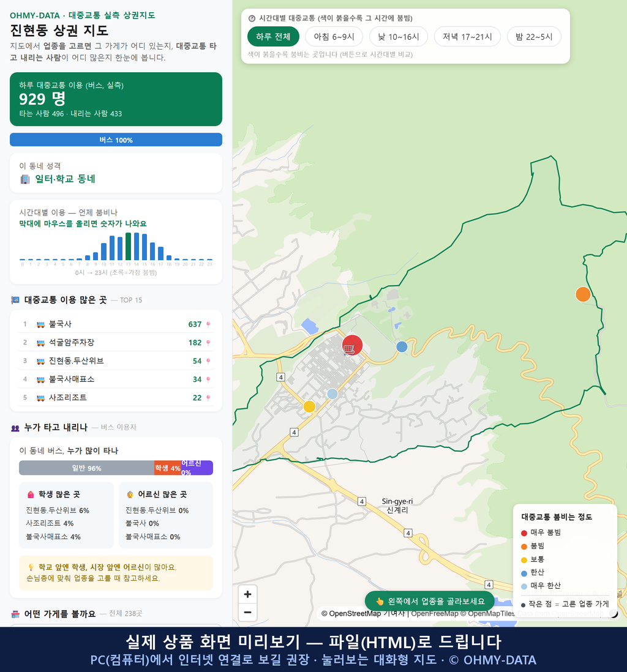Click bus icon of 불국사매표소 row
The height and width of the screenshot is (672, 627).
(x=41, y=379)
